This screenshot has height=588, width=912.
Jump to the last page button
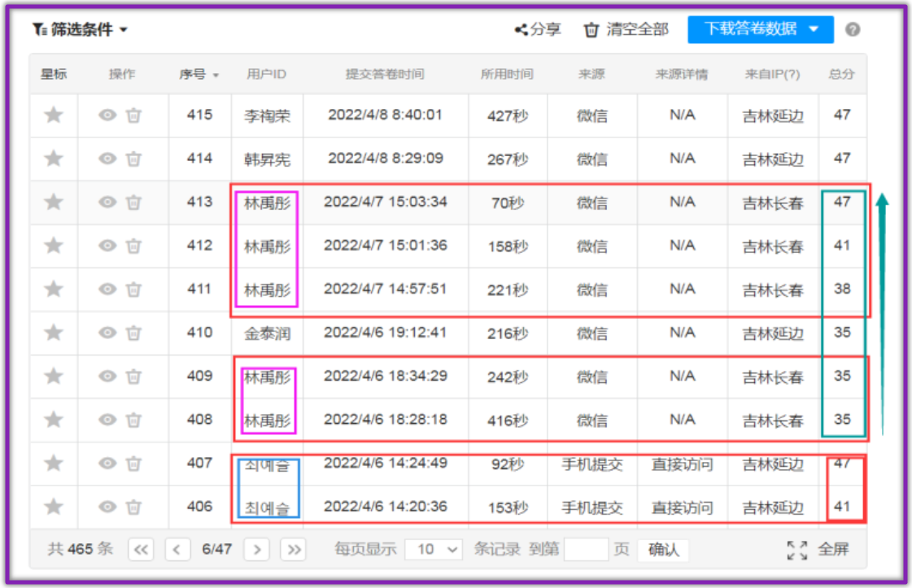pyautogui.click(x=292, y=550)
